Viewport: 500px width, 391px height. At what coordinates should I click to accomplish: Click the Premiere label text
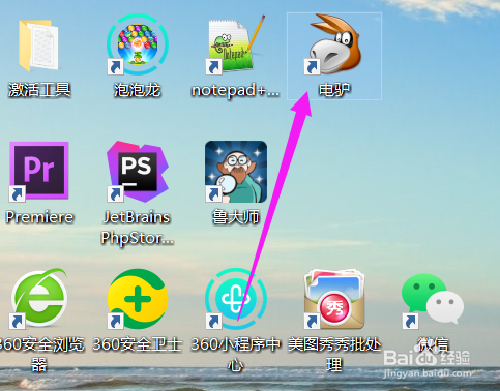pyautogui.click(x=39, y=217)
